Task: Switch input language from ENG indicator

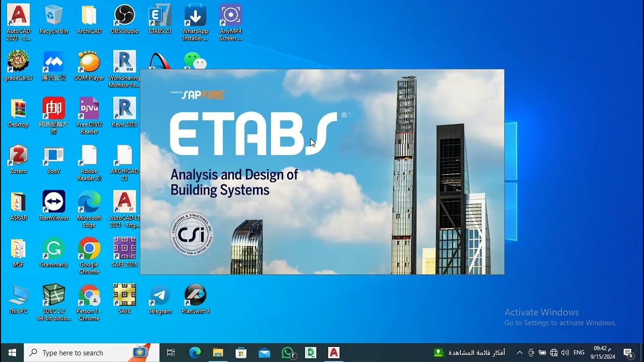Action: click(579, 353)
